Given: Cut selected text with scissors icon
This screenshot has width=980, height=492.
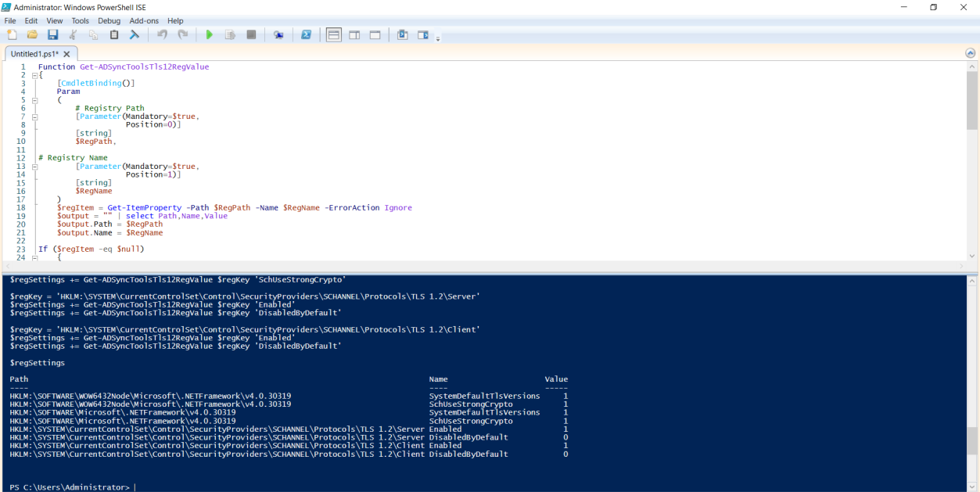Looking at the screenshot, I should [x=74, y=34].
